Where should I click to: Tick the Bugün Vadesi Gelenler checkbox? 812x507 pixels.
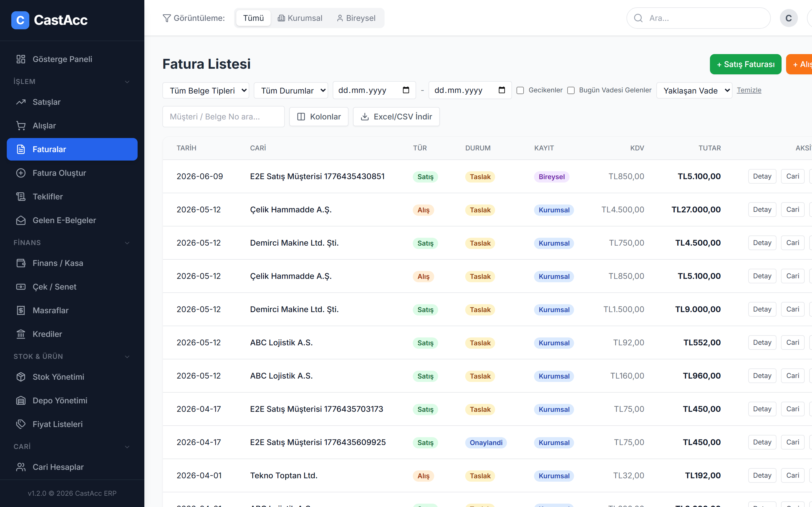pyautogui.click(x=571, y=90)
